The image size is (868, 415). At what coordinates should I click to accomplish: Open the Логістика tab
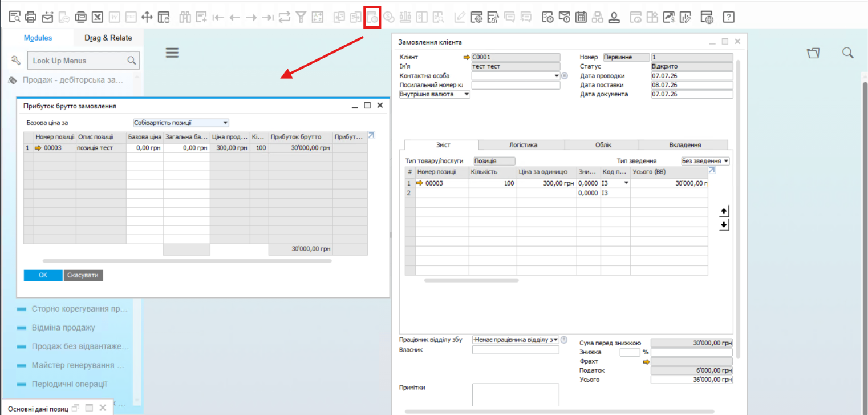pos(523,145)
